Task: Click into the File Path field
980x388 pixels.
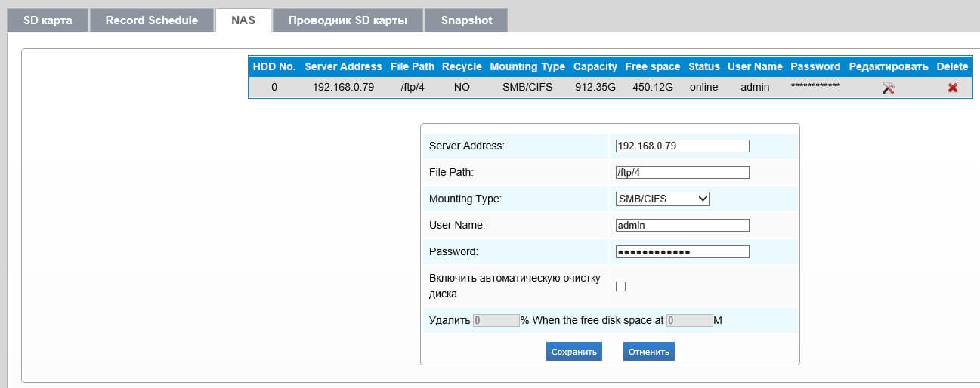Action: click(x=682, y=172)
